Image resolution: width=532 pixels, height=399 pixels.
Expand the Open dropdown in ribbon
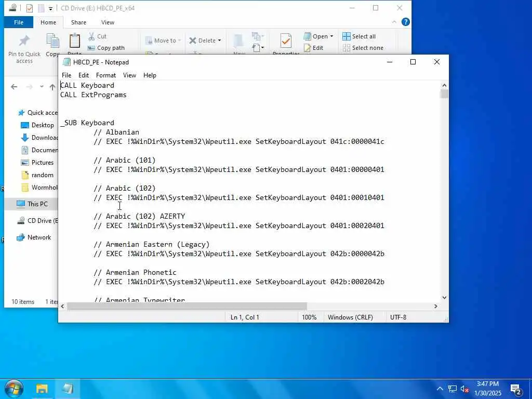[332, 36]
